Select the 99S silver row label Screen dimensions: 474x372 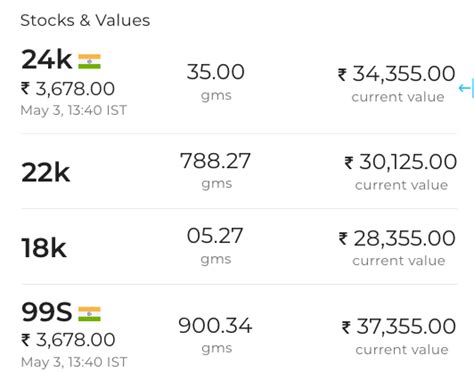[x=46, y=312]
